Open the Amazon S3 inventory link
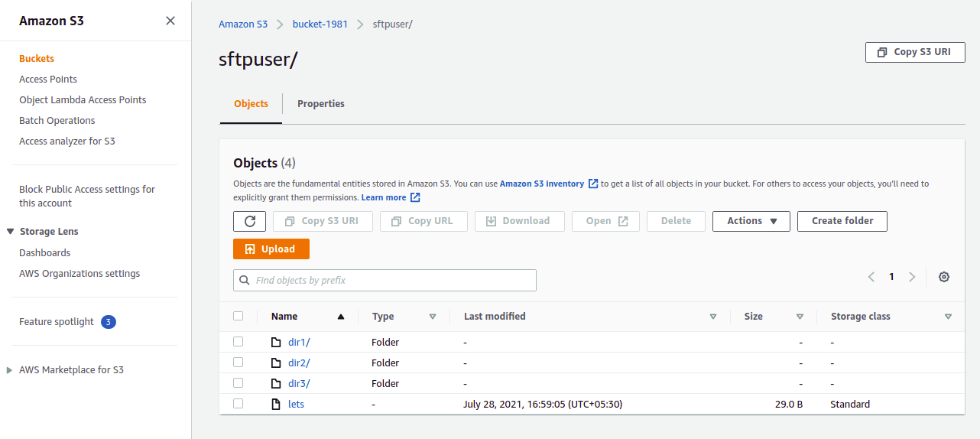 (x=542, y=184)
